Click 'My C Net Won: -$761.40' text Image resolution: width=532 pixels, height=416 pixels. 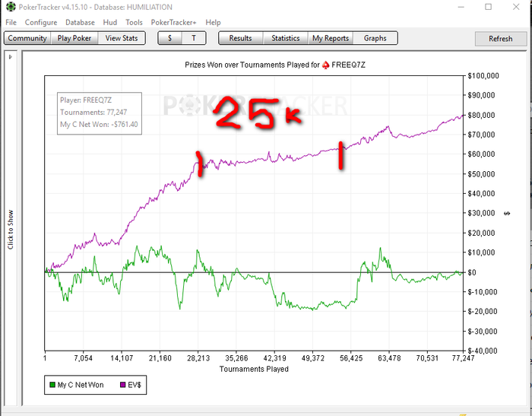(x=99, y=124)
